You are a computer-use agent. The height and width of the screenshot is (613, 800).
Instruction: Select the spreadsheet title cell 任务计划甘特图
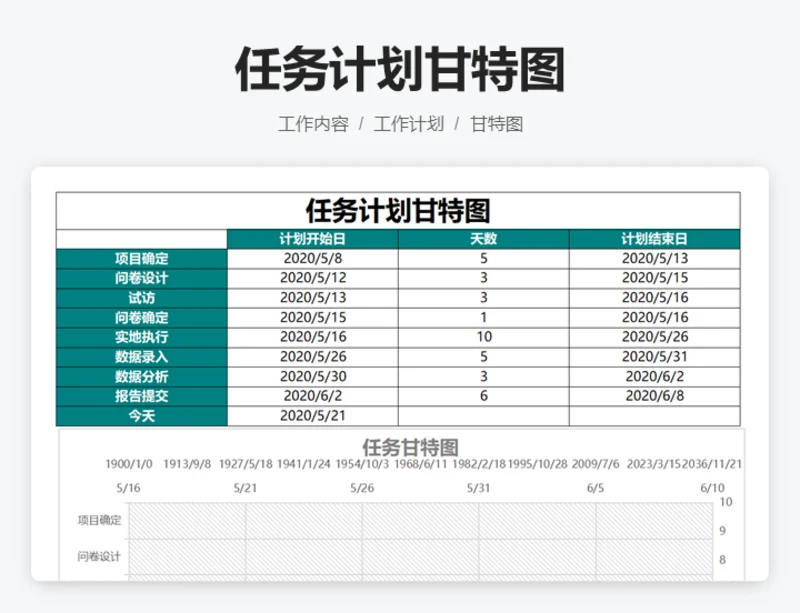point(398,211)
